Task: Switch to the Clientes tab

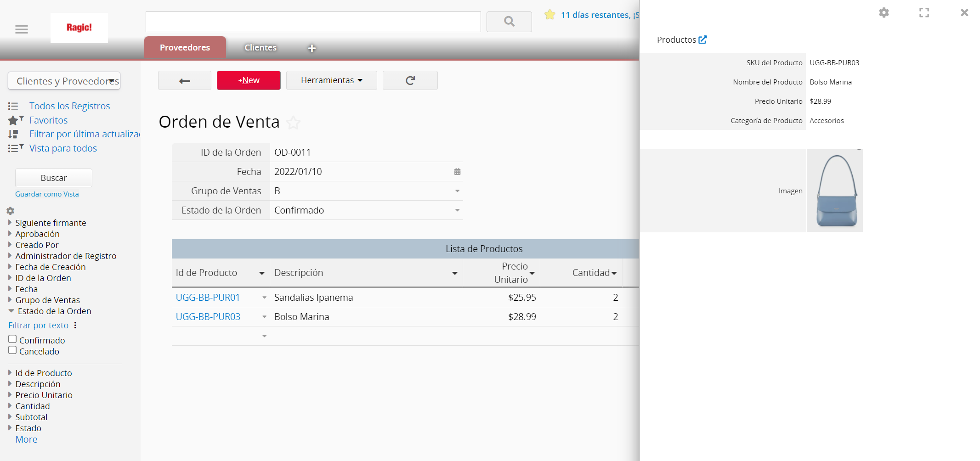Action: point(260,48)
